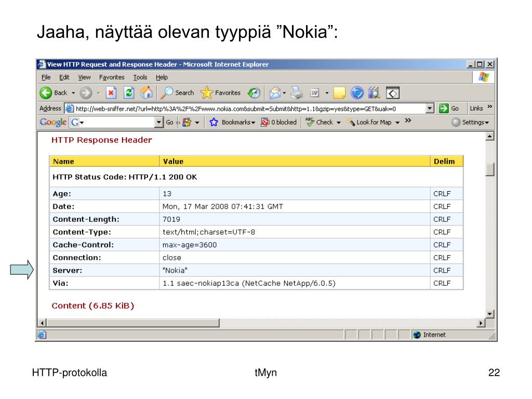Click the yellow note Discuss icon
Screen dimensions: 532x399
pos(339,92)
